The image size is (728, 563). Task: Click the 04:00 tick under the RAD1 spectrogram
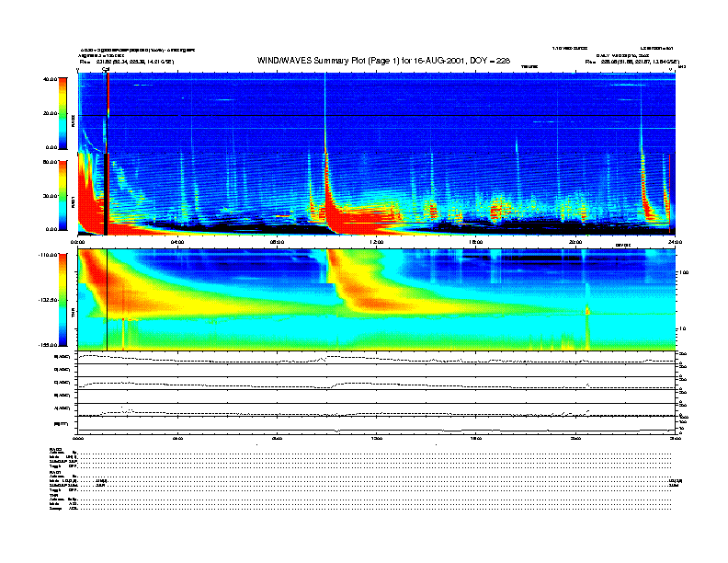coord(177,242)
